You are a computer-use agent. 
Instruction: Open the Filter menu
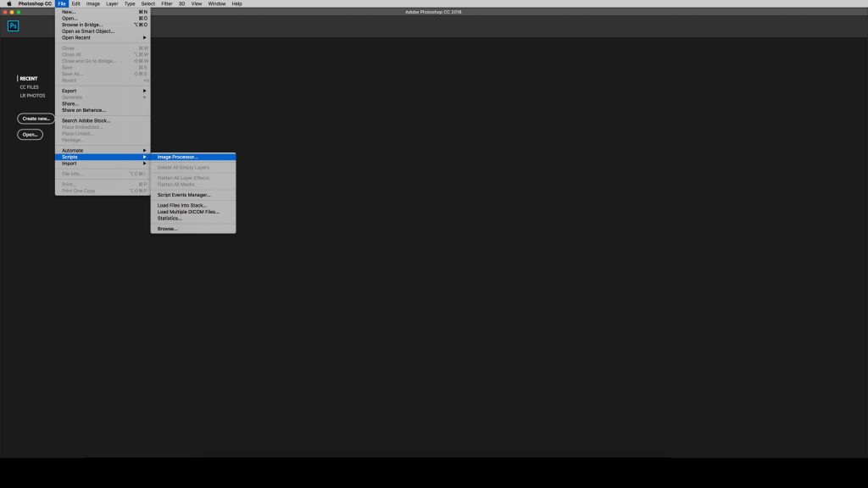pyautogui.click(x=167, y=3)
